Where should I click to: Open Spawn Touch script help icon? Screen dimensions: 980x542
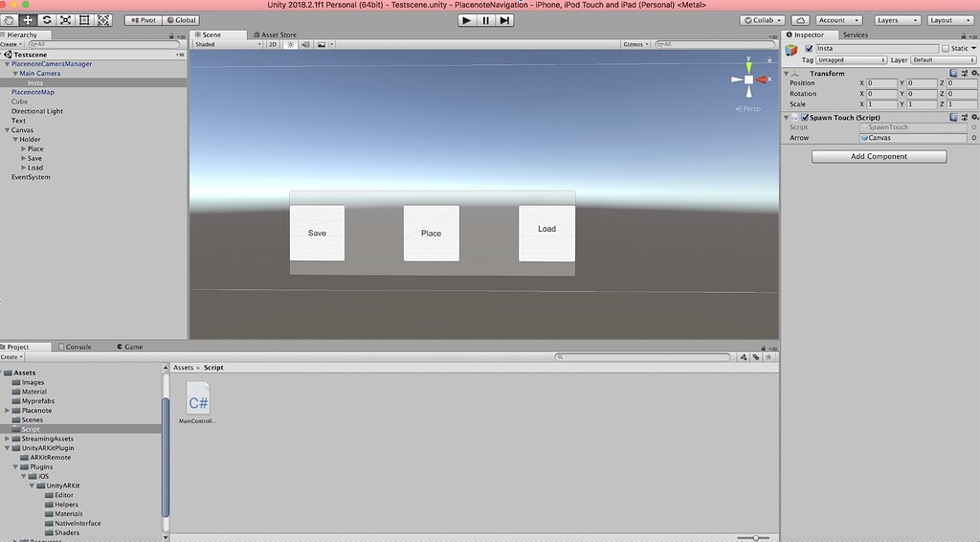pyautogui.click(x=953, y=117)
